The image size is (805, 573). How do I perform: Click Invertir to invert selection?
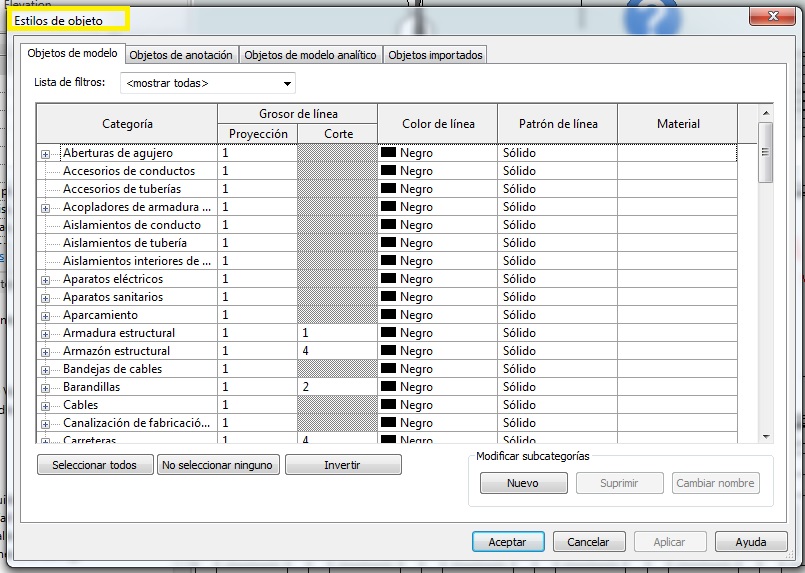(343, 465)
